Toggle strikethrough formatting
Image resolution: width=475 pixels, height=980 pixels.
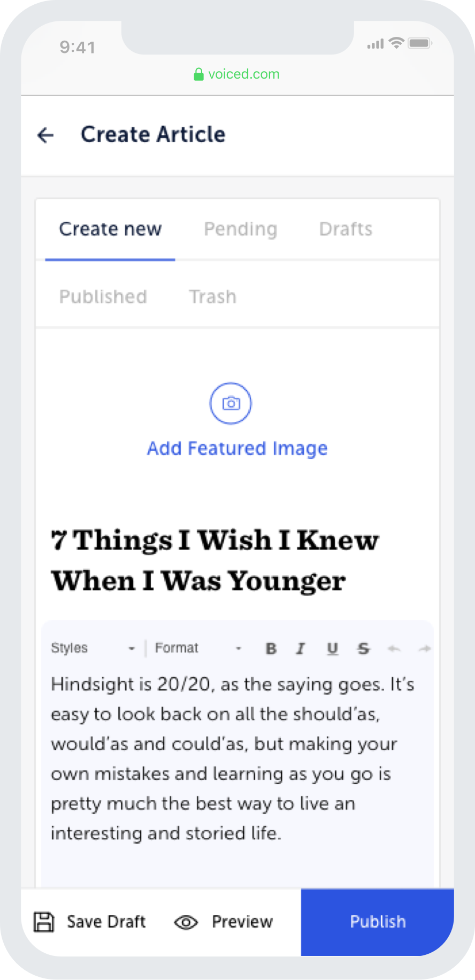click(x=364, y=649)
